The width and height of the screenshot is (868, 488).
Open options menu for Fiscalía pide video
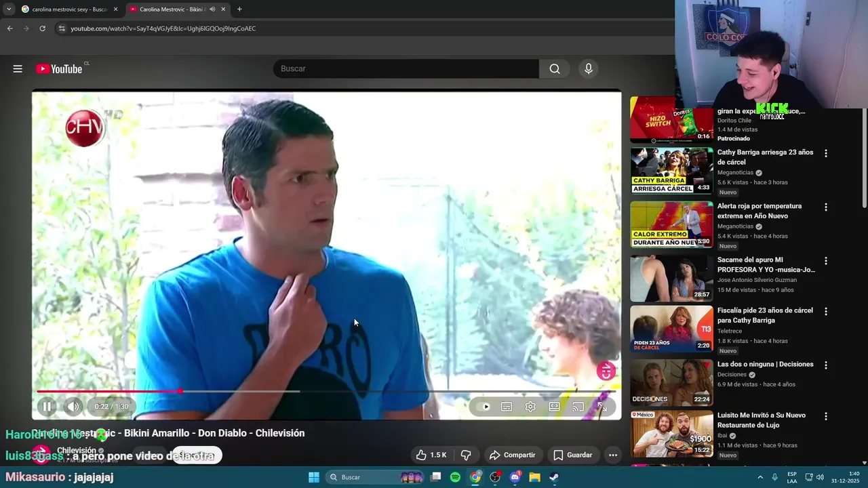point(826,311)
